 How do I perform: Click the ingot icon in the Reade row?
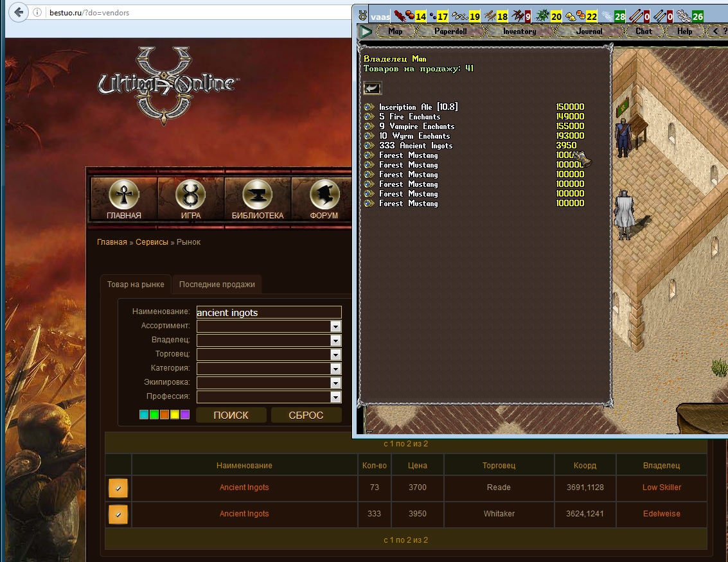118,487
